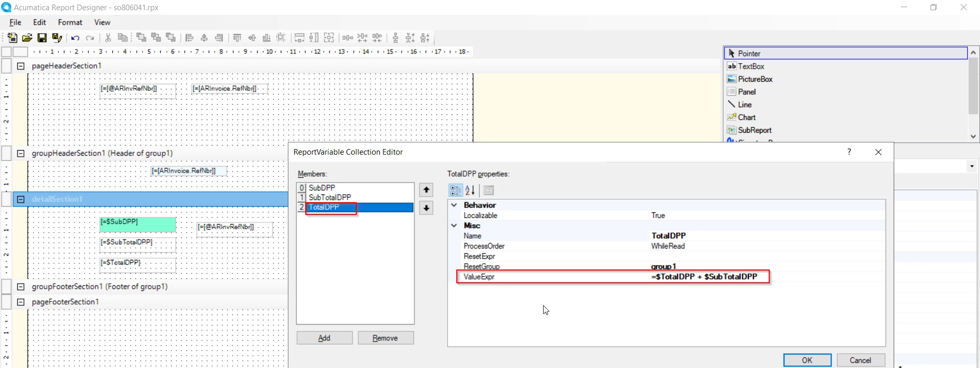
Task: Open a report file from toolbar
Action: (x=27, y=38)
